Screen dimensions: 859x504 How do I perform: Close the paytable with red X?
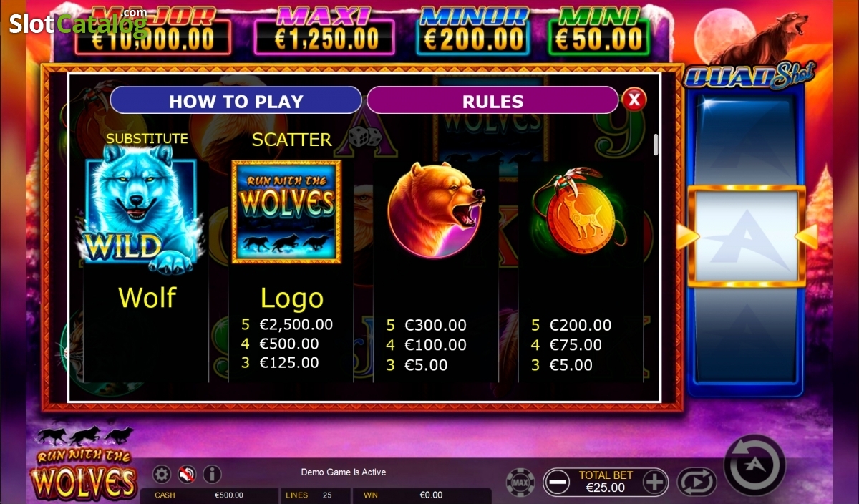(634, 100)
